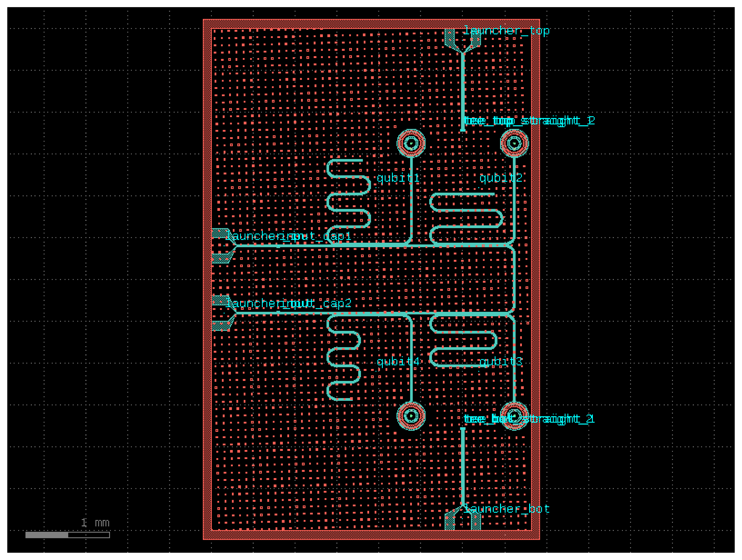Screen dimensions: 742x560
Task: Click the overlapping tee_bot straight label
Action: (x=529, y=419)
